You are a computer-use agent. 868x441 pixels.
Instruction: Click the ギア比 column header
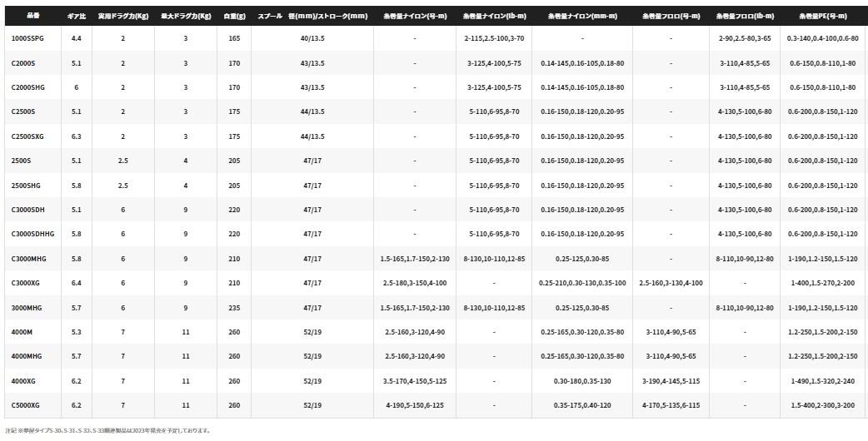point(77,16)
